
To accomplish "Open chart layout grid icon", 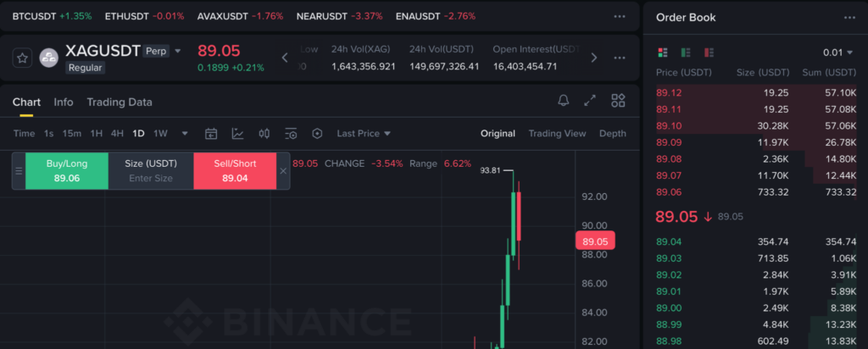I will click(x=618, y=101).
